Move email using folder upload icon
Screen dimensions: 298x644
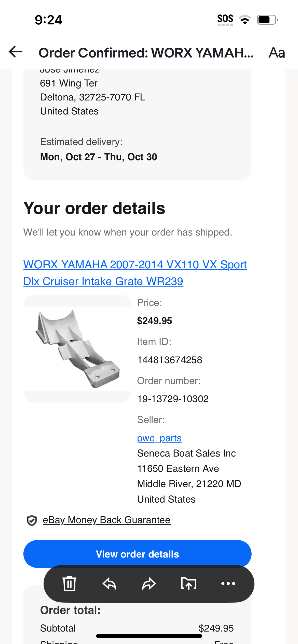coord(188,583)
